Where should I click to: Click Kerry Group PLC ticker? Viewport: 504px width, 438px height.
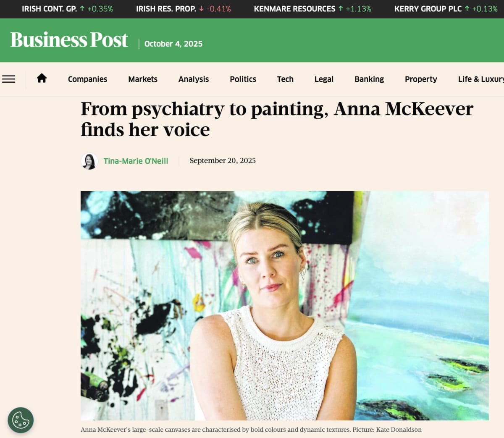[446, 9]
